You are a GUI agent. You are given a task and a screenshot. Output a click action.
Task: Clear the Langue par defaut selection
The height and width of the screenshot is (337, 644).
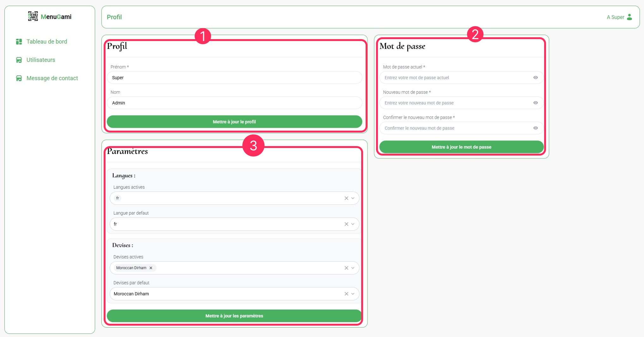point(346,224)
